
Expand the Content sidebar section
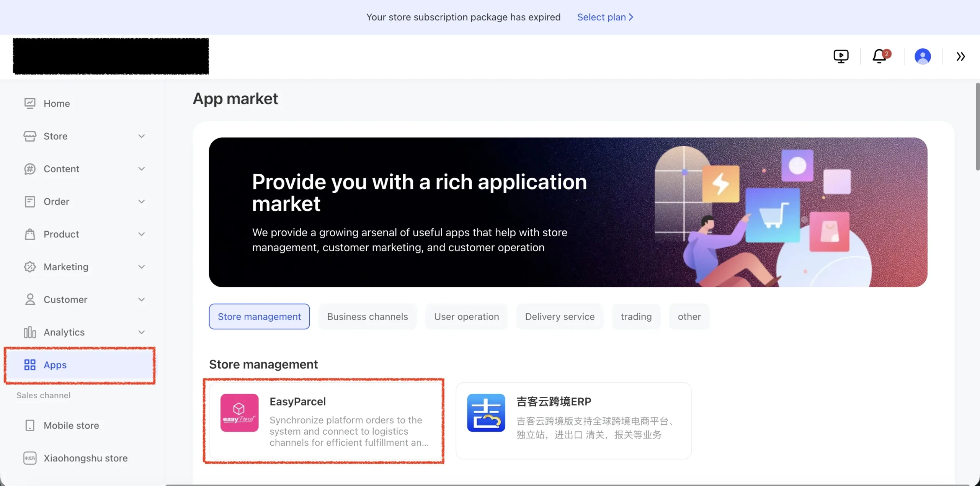point(142,169)
